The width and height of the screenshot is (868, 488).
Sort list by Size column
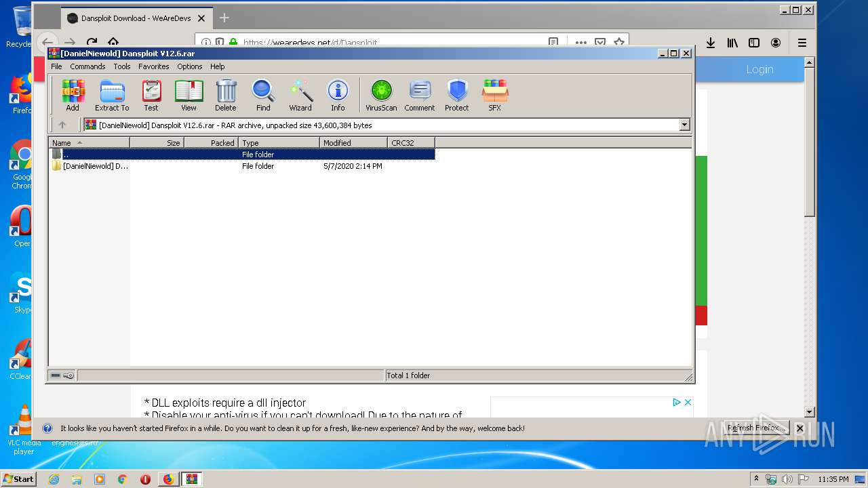click(157, 143)
